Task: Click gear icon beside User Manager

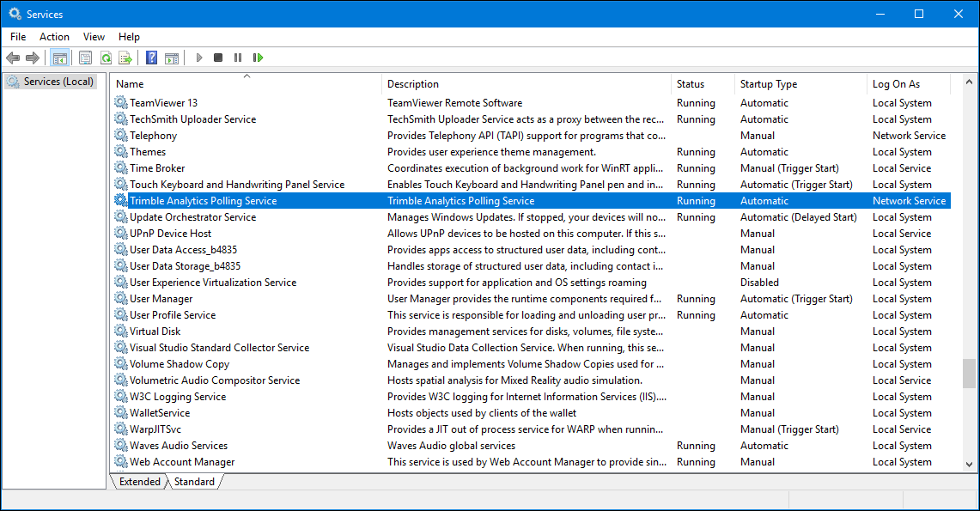Action: click(120, 297)
